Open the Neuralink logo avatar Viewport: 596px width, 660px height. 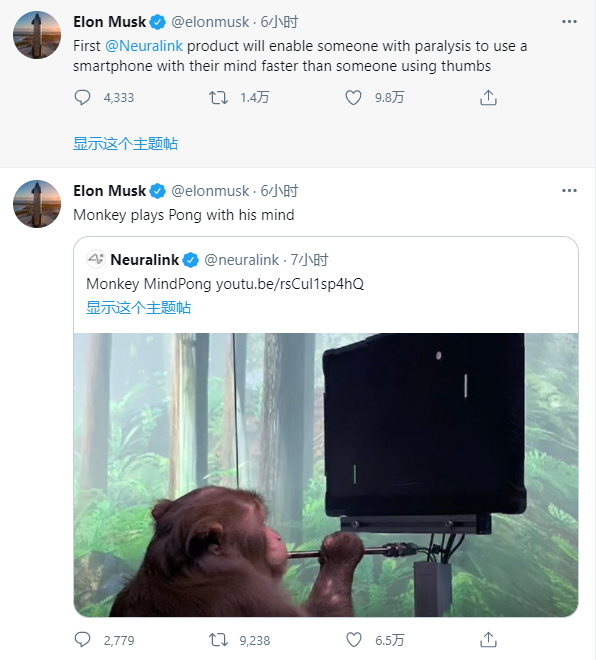(x=96, y=259)
